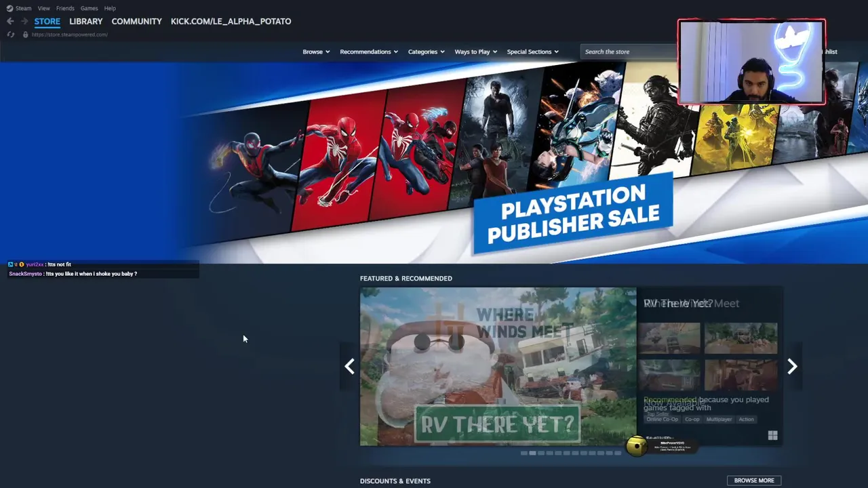The image size is (868, 488).
Task: Switch to the LIBRARY tab
Action: [86, 21]
